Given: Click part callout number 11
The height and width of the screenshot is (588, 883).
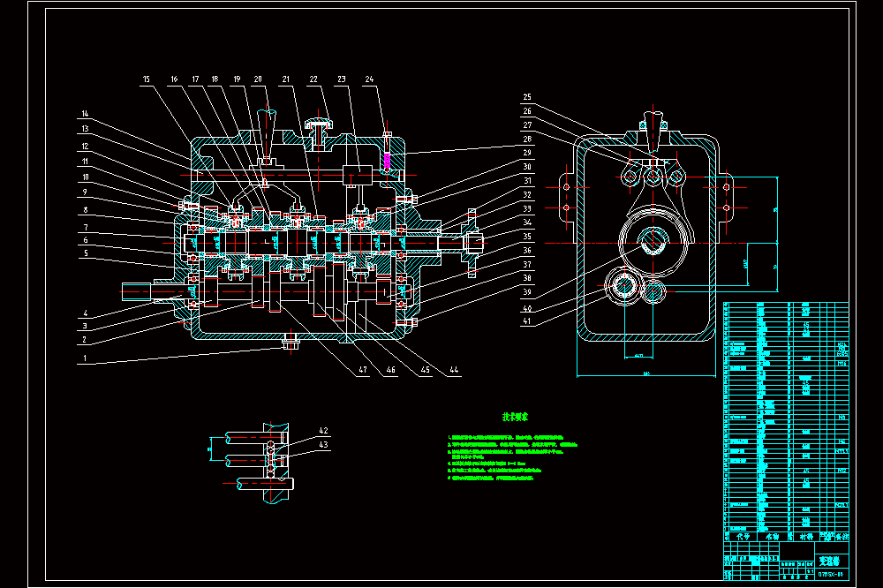Looking at the screenshot, I should [85, 162].
